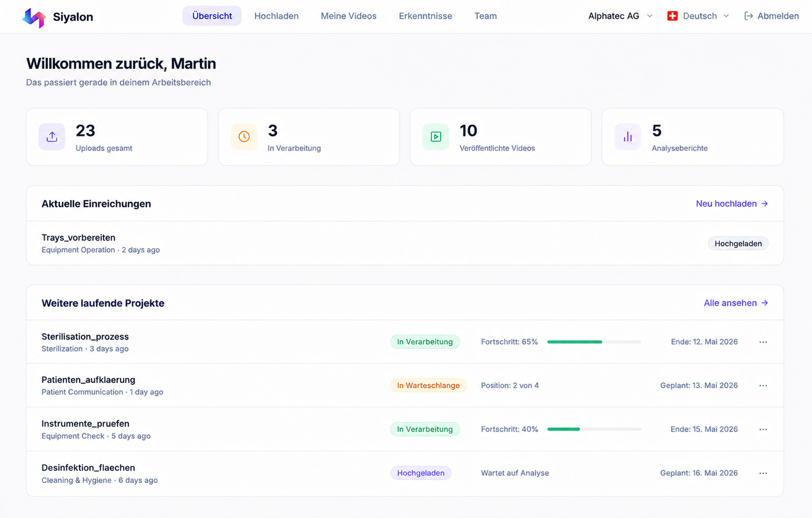Open the three-dot menu for Patienten_aufklaerung
The height and width of the screenshot is (518, 812).
(x=763, y=386)
